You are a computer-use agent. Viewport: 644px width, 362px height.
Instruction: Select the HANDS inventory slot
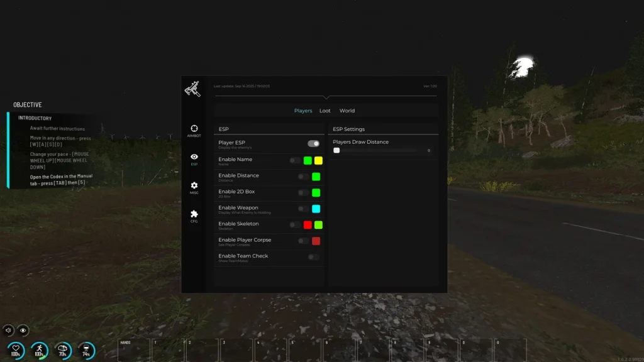tap(133, 351)
